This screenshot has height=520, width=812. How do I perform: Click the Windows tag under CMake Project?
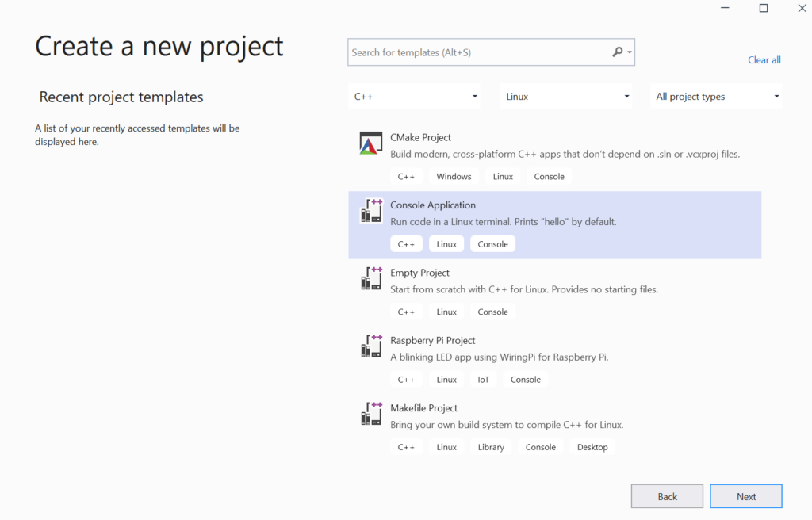pyautogui.click(x=453, y=176)
